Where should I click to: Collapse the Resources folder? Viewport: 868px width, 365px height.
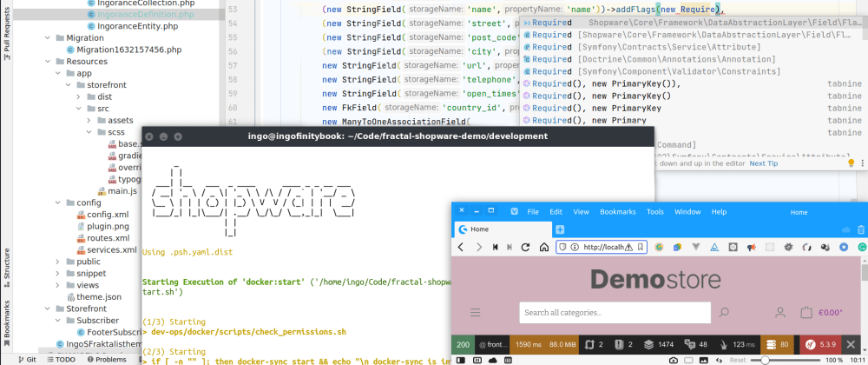pyautogui.click(x=48, y=61)
